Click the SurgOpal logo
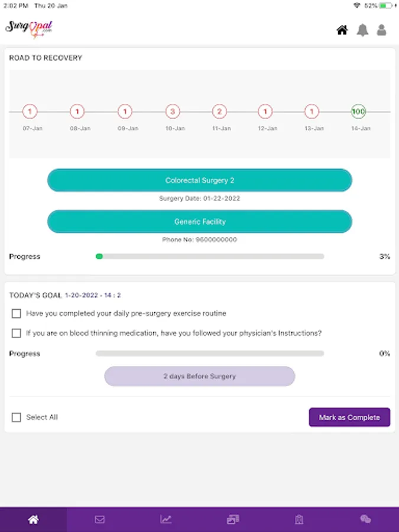The height and width of the screenshot is (532, 399). [x=29, y=29]
